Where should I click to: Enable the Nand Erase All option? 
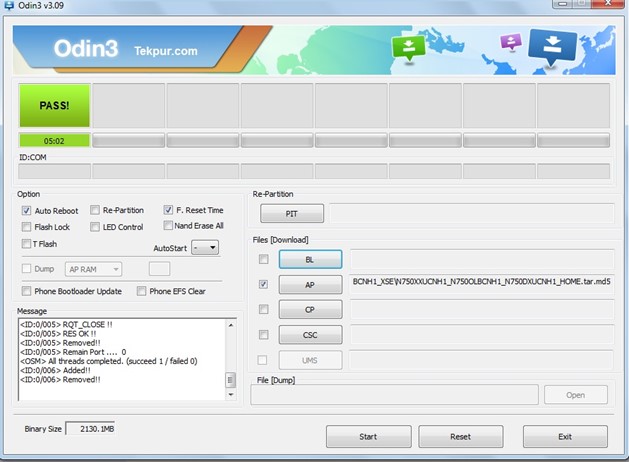pyautogui.click(x=169, y=226)
